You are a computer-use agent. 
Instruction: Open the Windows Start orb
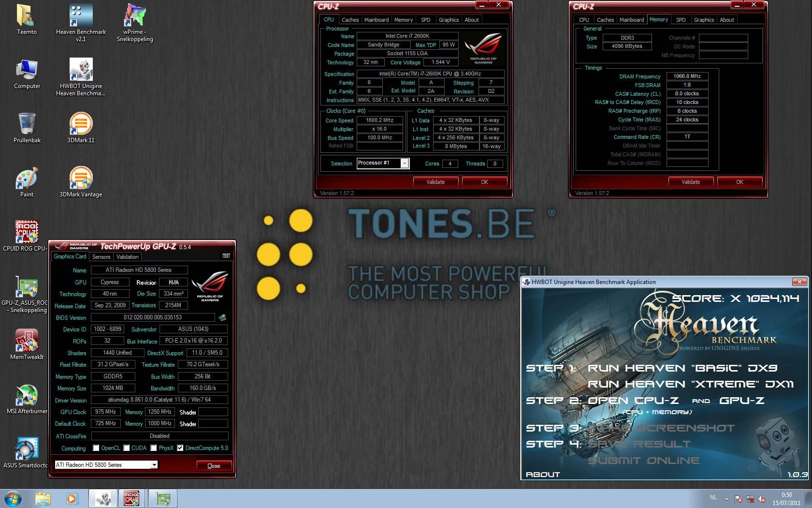pos(13,498)
